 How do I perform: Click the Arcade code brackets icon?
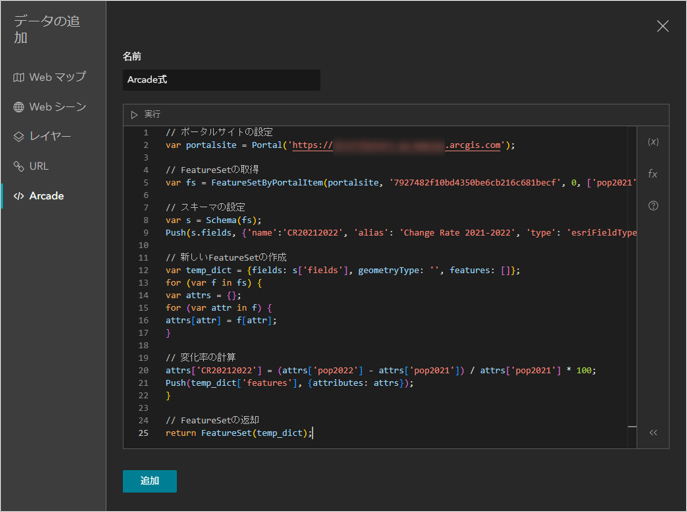tap(18, 196)
